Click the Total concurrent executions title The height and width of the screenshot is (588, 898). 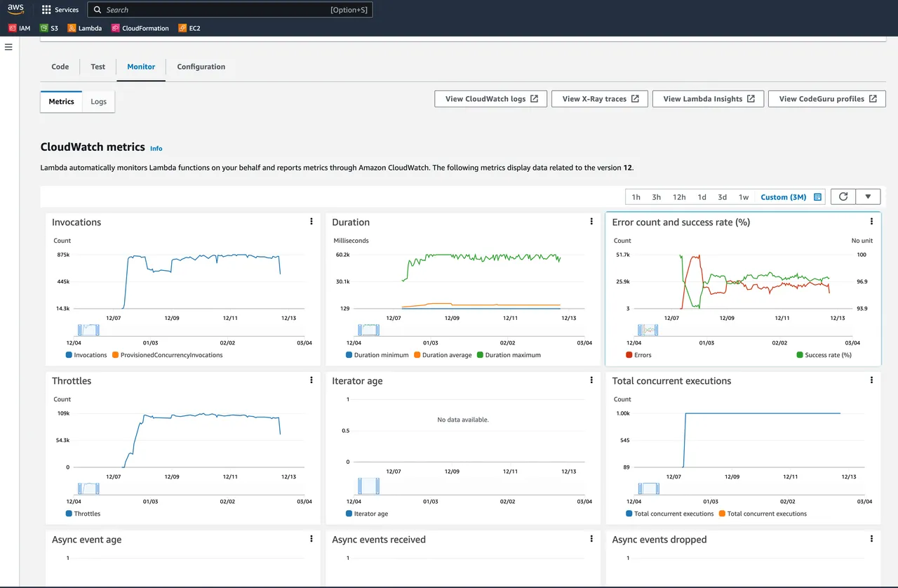click(671, 381)
